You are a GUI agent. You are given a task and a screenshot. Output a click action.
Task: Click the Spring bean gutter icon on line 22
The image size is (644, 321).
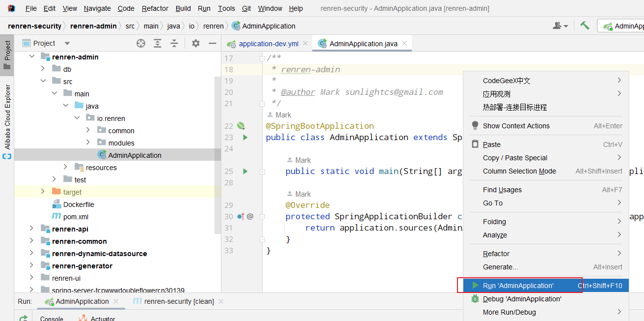[x=241, y=126]
